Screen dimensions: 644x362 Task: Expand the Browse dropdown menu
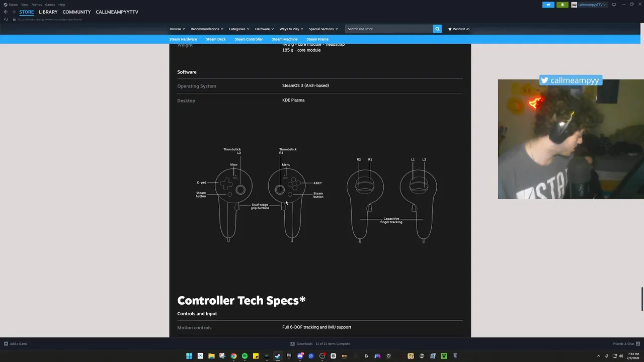(x=177, y=29)
